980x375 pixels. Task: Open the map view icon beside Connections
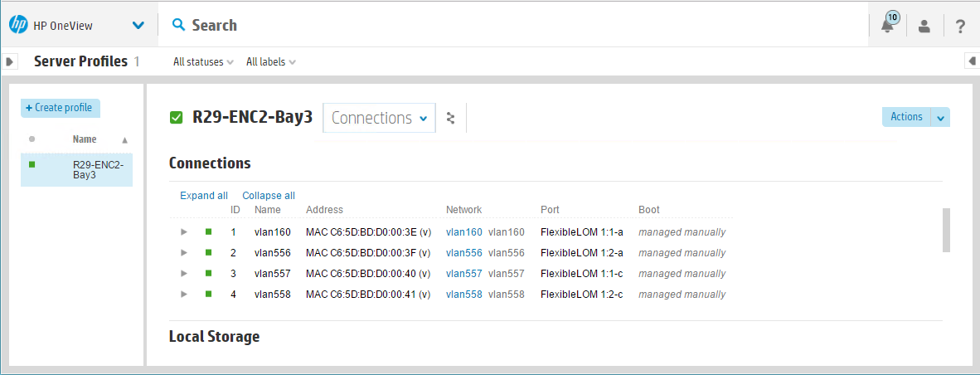(450, 118)
